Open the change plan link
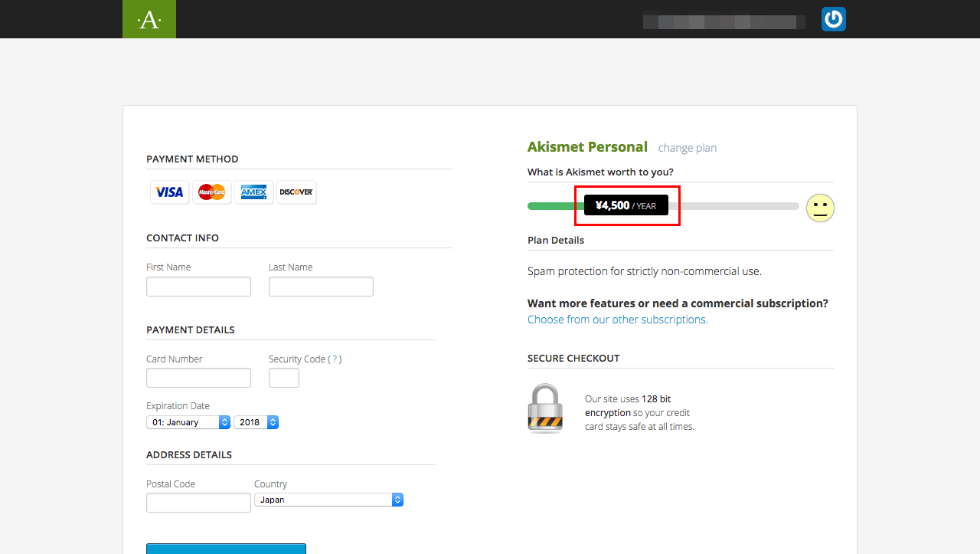Viewport: 980px width, 554px height. (688, 148)
